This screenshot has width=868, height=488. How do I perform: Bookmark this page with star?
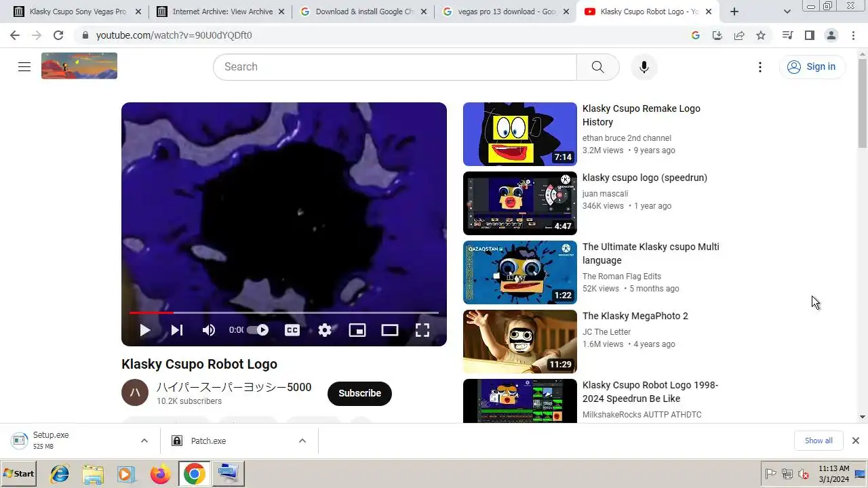tap(761, 35)
